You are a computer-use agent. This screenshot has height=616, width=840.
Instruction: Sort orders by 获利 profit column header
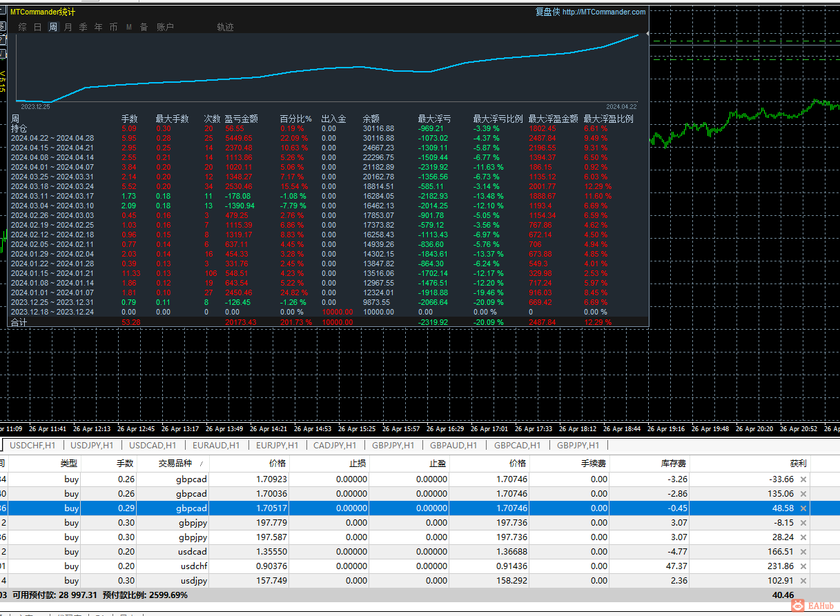798,464
